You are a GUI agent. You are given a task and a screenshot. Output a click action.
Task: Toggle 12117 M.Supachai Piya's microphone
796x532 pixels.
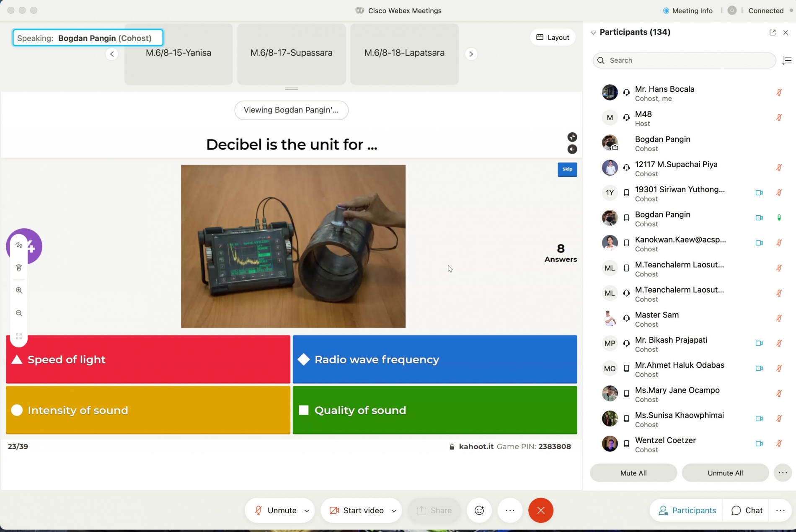click(779, 168)
